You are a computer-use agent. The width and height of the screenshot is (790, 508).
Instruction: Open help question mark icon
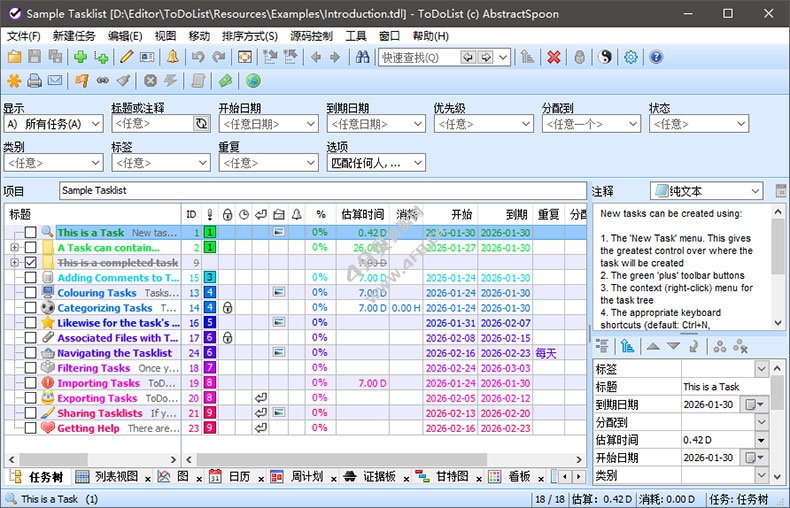pyautogui.click(x=656, y=57)
